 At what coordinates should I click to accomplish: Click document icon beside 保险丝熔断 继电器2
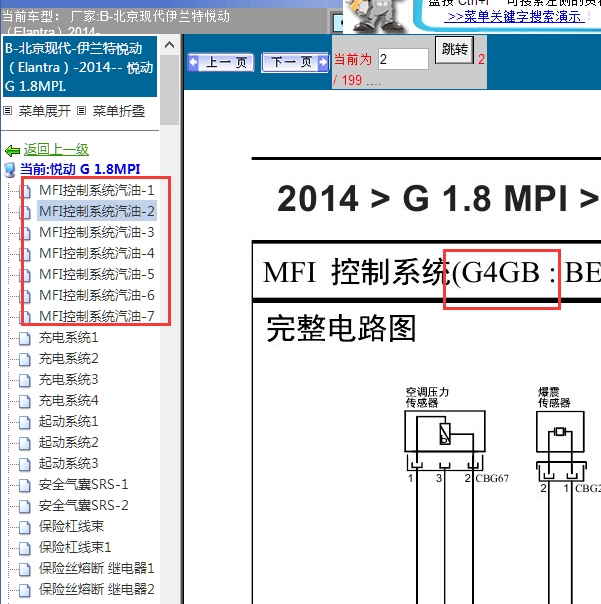click(25, 591)
